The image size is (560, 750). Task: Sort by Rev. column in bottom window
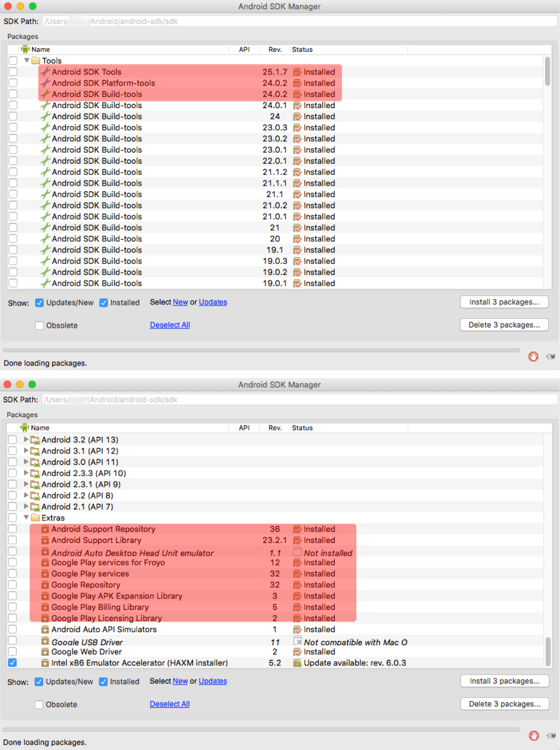275,427
